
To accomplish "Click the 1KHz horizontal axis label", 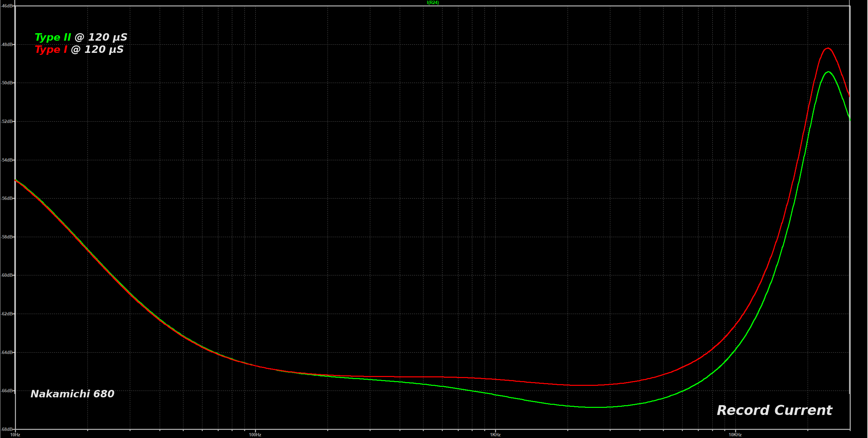I will 495,435.
